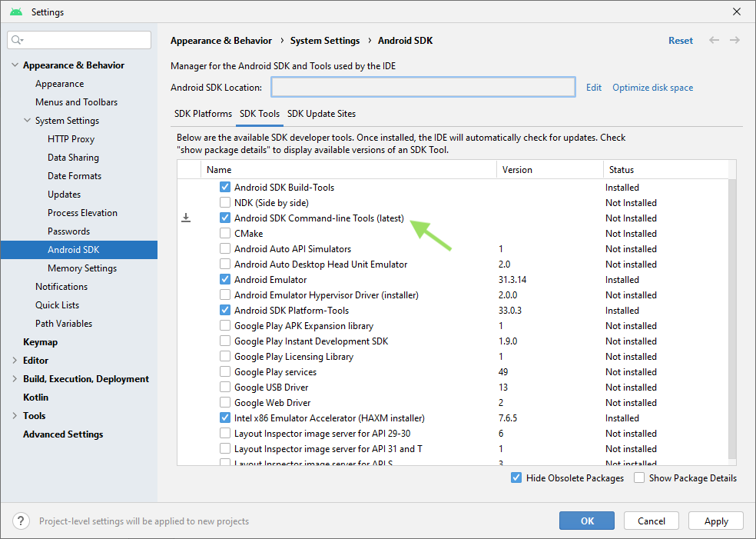The width and height of the screenshot is (756, 539).
Task: Expand the Editor settings section
Action: [x=13, y=360]
